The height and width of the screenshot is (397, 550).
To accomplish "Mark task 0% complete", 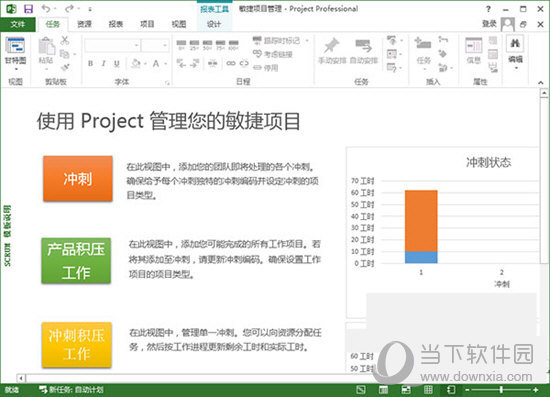I will click(x=181, y=45).
